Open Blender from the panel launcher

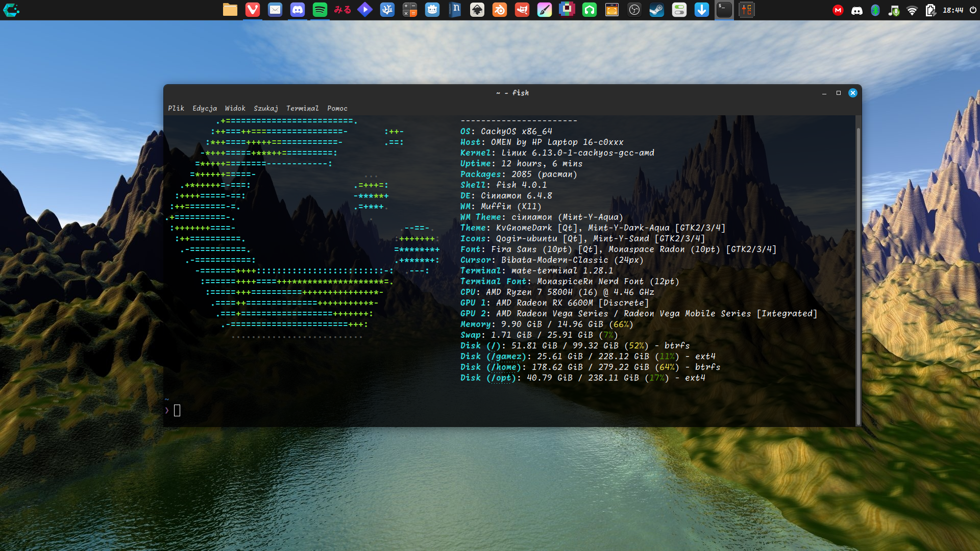(x=500, y=10)
